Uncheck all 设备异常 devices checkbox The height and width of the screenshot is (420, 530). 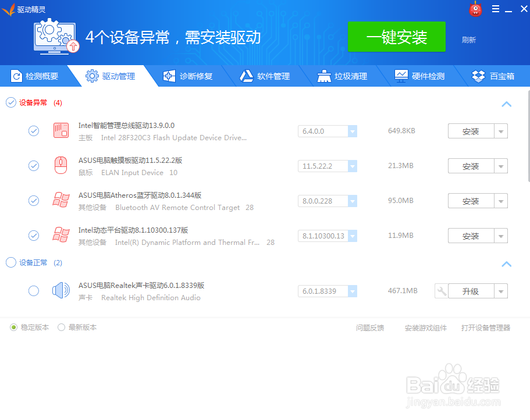pyautogui.click(x=11, y=102)
